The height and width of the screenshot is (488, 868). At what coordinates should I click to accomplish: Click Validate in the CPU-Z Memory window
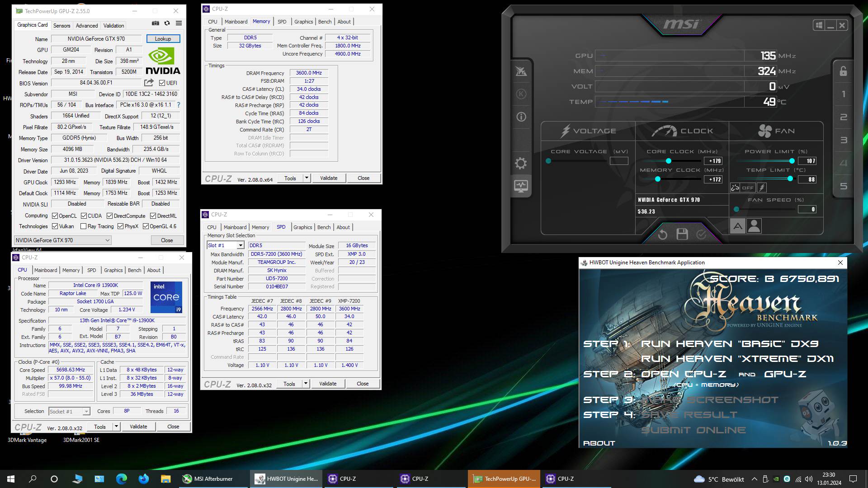[329, 178]
